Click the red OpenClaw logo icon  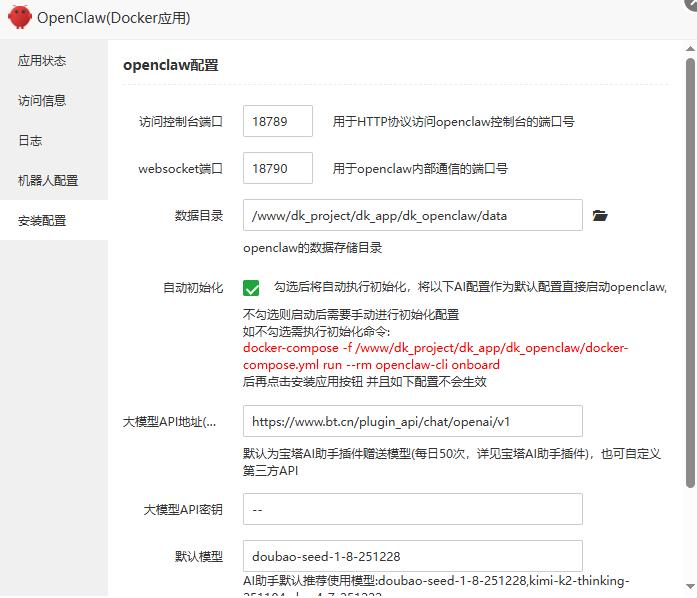click(x=19, y=18)
